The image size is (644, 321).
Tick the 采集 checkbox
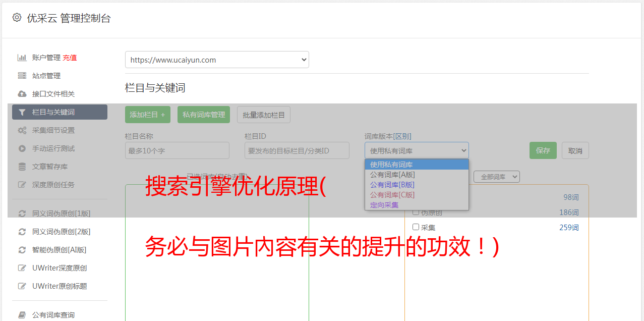point(416,227)
